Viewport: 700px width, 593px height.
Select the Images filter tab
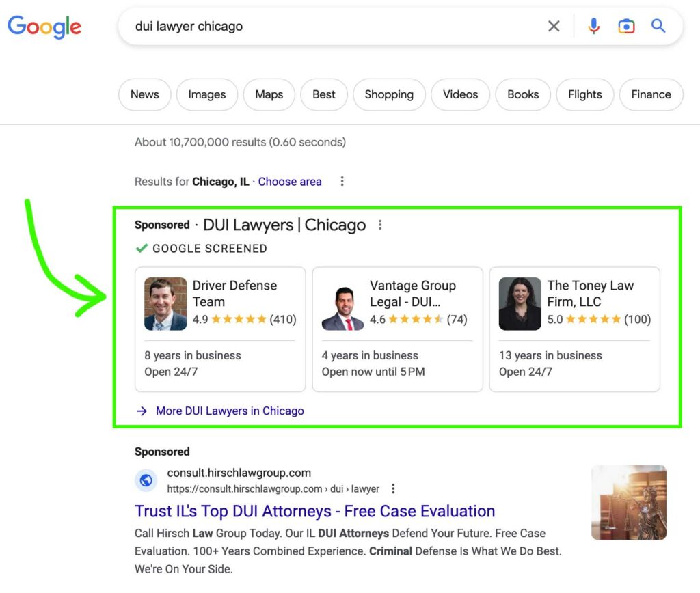coord(206,94)
